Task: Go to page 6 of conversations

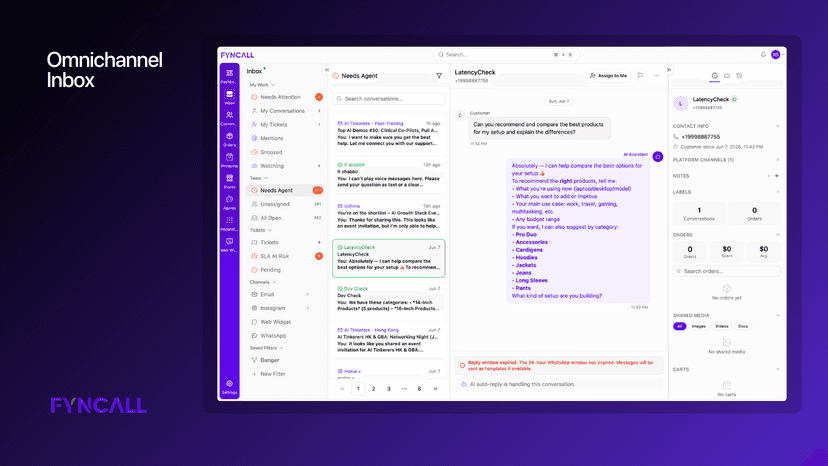Action: [x=419, y=389]
